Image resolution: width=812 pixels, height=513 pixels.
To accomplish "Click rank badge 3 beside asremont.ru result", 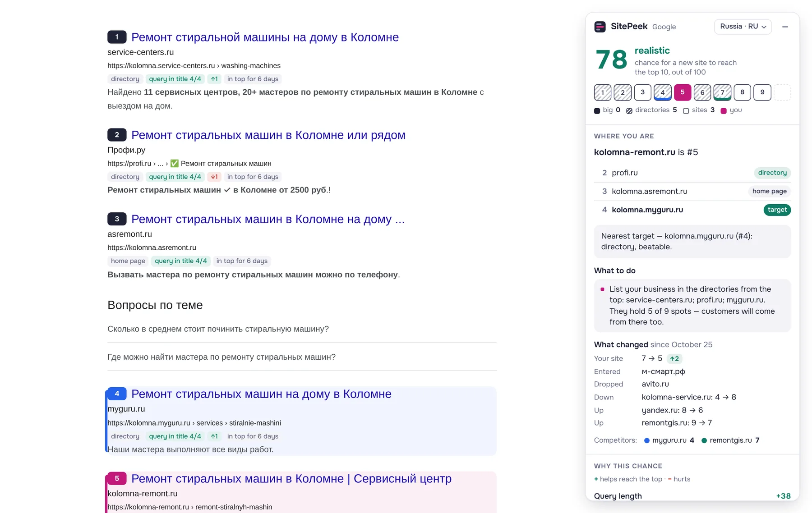I will click(x=117, y=219).
